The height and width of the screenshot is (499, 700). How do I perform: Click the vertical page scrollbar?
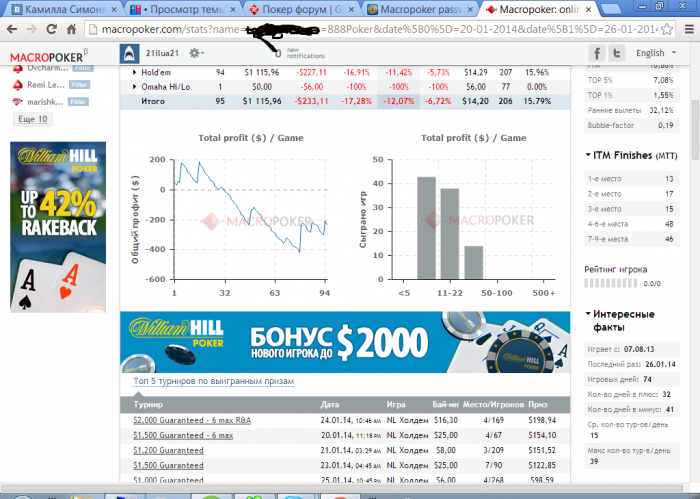[x=695, y=130]
